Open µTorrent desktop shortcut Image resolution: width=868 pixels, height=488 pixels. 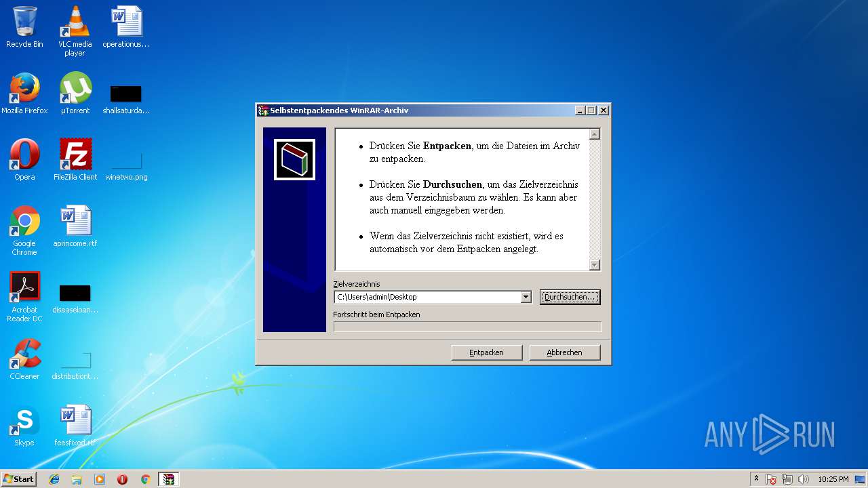click(x=75, y=94)
